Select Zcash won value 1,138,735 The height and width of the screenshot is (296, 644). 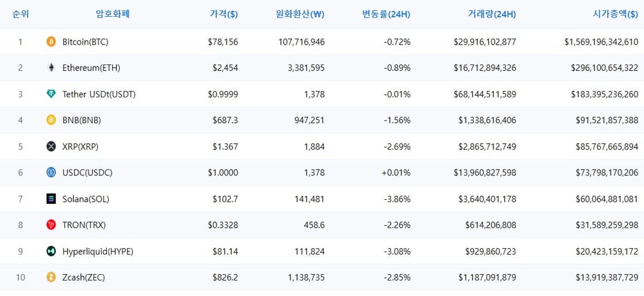click(x=305, y=278)
